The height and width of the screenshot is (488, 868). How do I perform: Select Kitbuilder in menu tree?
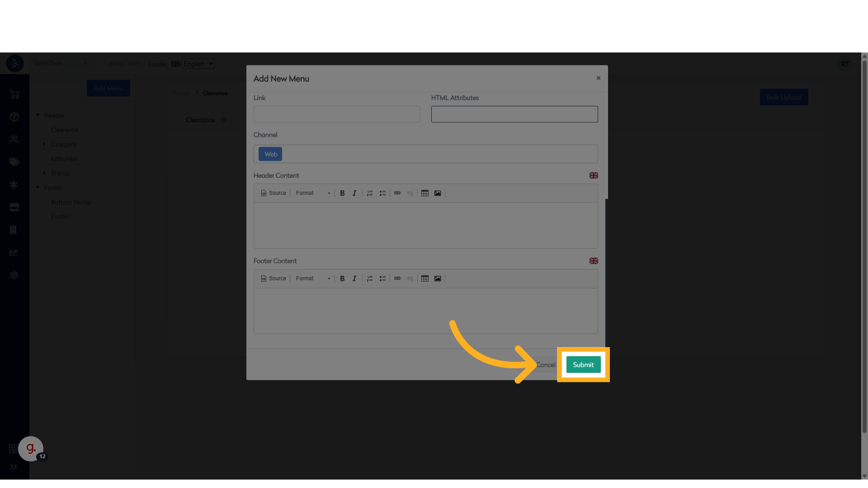(65, 159)
